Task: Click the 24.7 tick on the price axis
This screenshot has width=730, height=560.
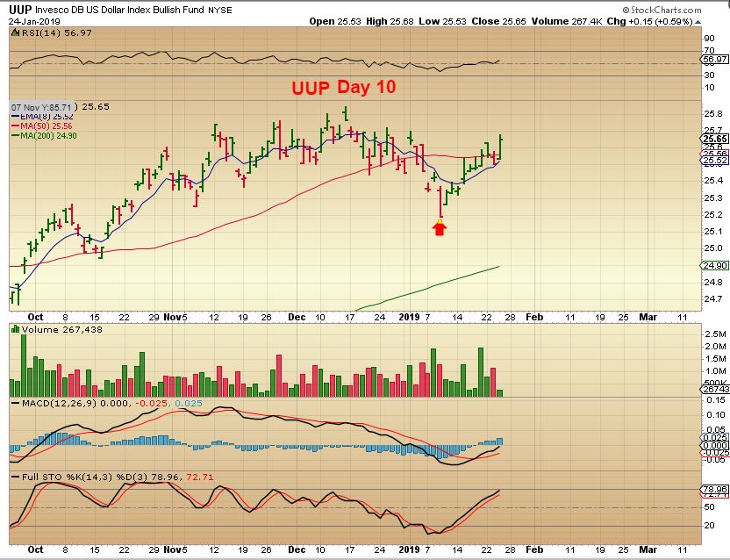Action: tap(713, 298)
